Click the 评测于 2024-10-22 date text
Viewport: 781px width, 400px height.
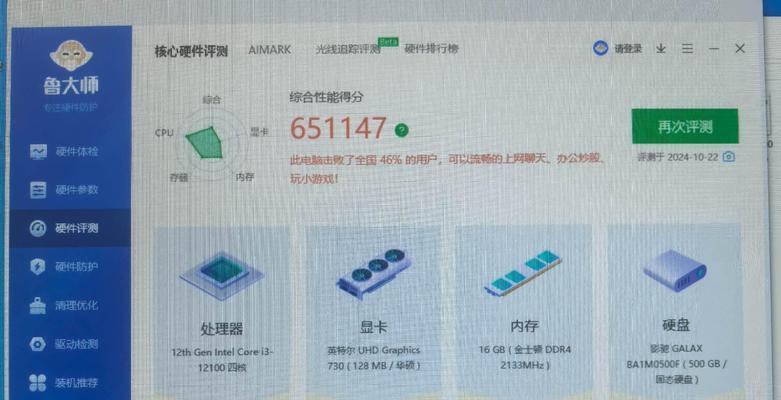tap(678, 157)
